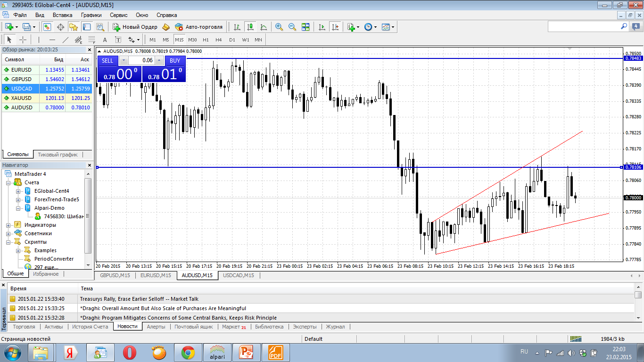Toggle chart Auto Scroll
The width and height of the screenshot is (644, 362).
pos(322,27)
